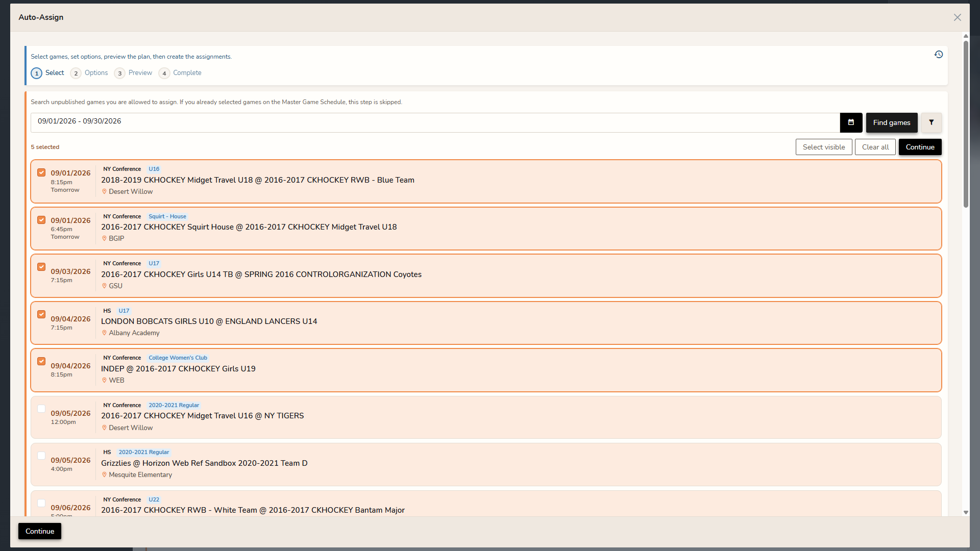980x551 pixels.
Task: Open the history clock icon
Action: pos(938,55)
